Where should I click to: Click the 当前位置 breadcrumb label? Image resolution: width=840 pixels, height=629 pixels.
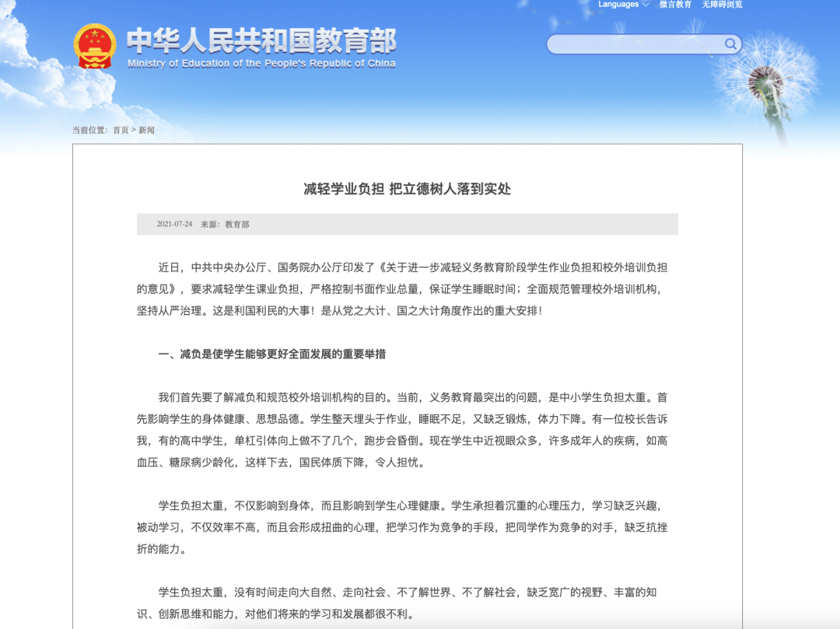tap(89, 131)
